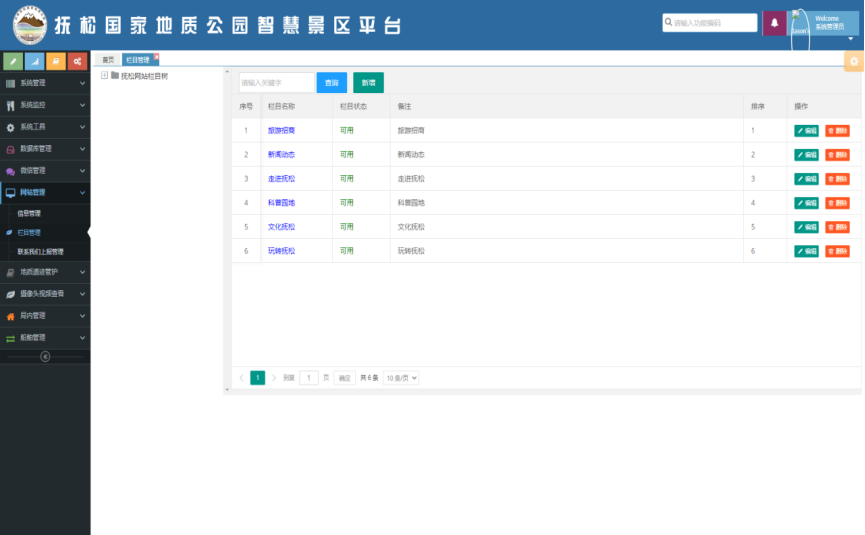Click the green pencil shortcut icon
The height and width of the screenshot is (535, 865).
13,61
